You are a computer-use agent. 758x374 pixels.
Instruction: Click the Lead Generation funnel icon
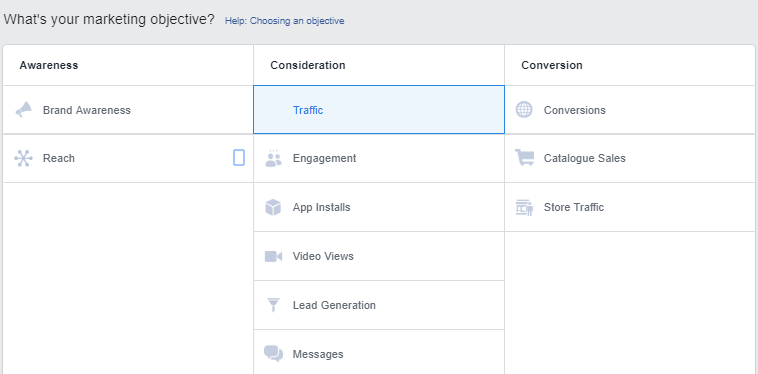pyautogui.click(x=274, y=305)
